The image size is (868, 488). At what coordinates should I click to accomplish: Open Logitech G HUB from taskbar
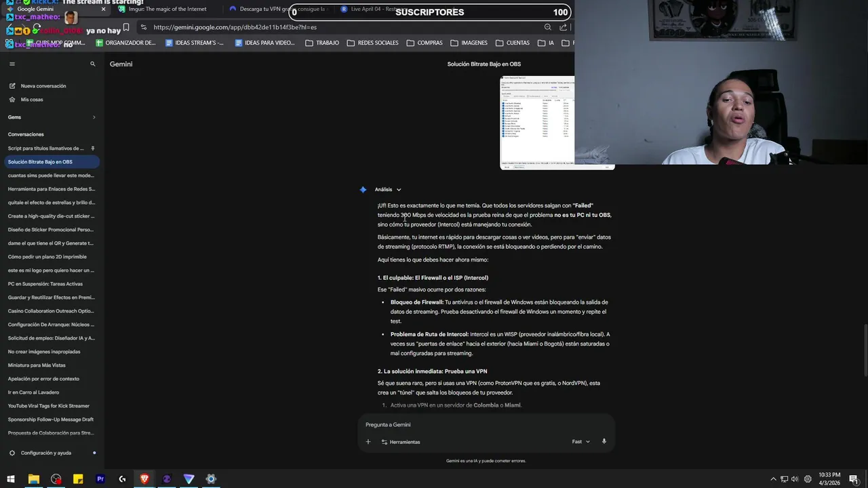(x=122, y=479)
